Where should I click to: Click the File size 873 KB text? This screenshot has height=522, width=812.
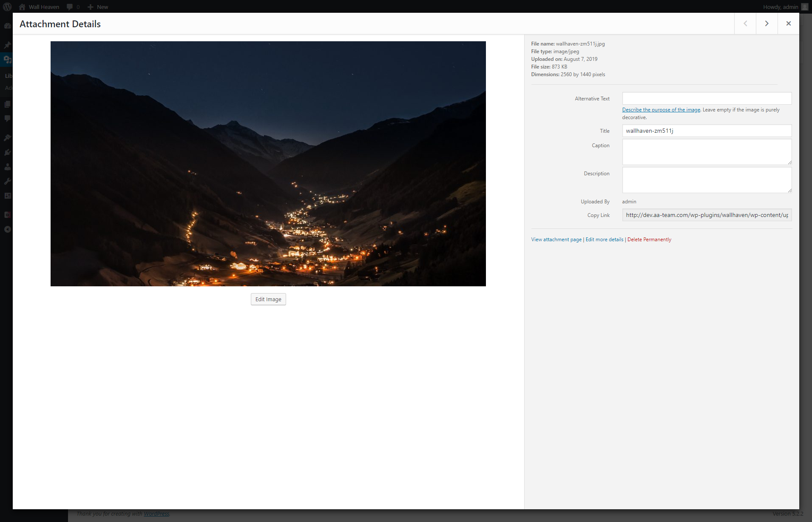pyautogui.click(x=549, y=67)
